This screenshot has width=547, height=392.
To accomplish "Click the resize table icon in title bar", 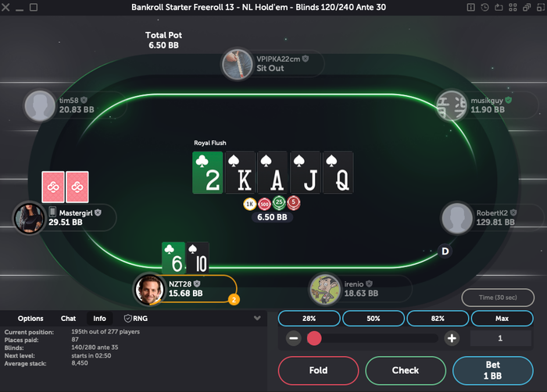I will pyautogui.click(x=541, y=7).
